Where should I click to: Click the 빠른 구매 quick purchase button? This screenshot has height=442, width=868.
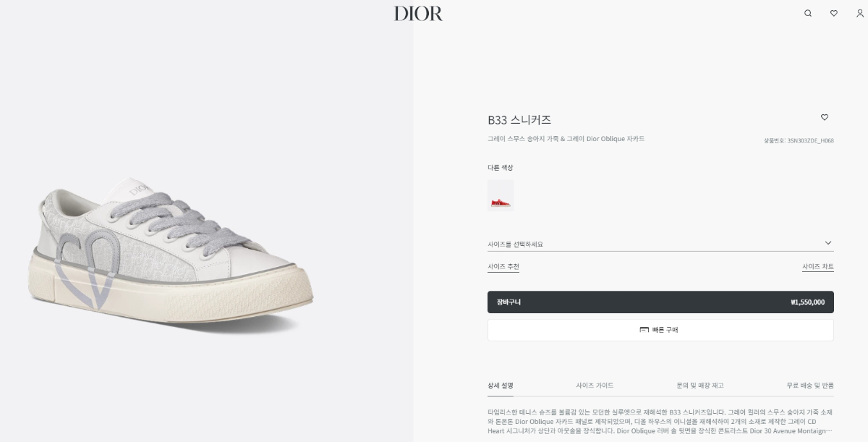(x=660, y=330)
